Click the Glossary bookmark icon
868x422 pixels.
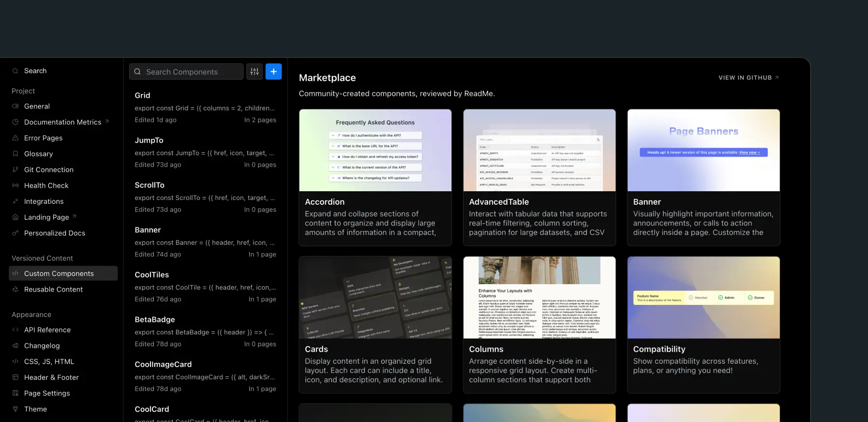(15, 154)
